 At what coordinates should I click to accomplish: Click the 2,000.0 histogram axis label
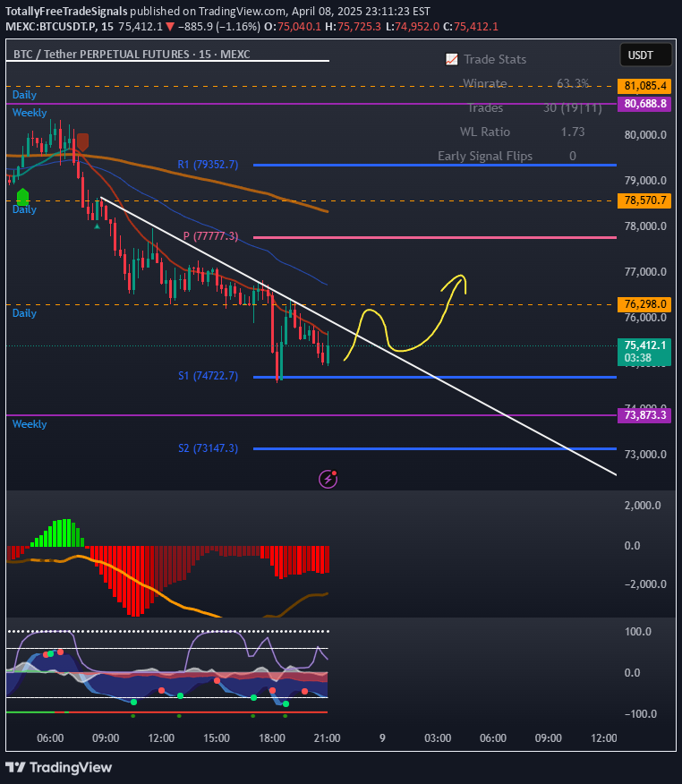click(643, 505)
